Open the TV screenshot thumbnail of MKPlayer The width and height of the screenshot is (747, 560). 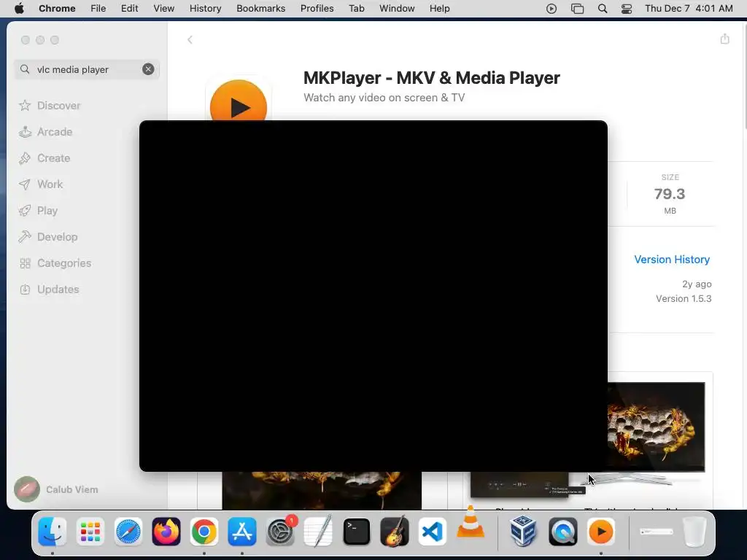(657, 427)
